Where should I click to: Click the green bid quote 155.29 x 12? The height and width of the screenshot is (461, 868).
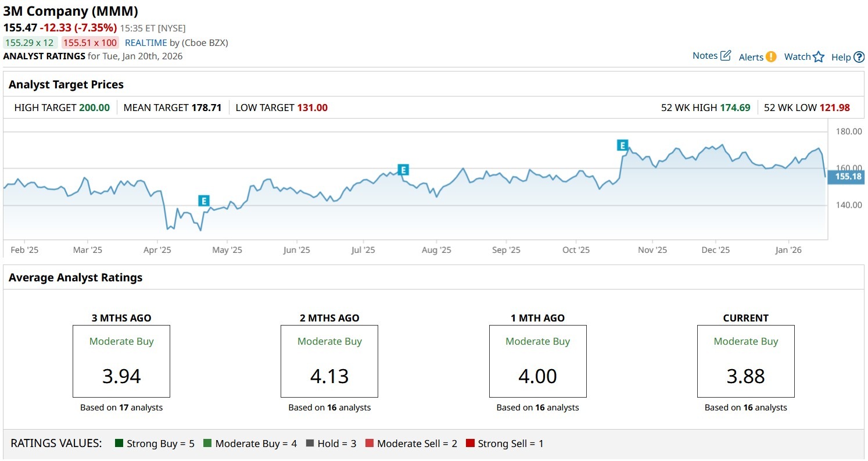(30, 42)
